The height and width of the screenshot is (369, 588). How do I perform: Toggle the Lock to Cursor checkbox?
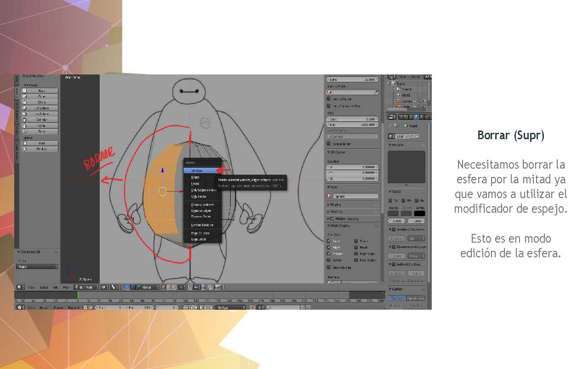[329, 99]
